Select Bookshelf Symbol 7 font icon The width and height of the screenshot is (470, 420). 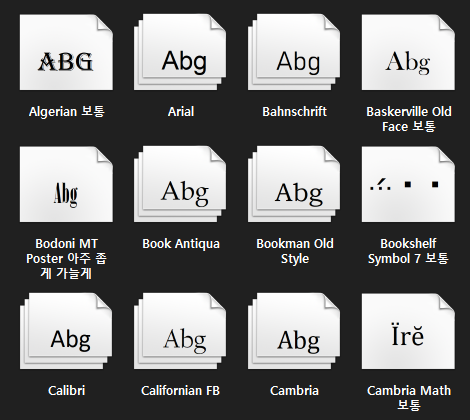[408, 184]
